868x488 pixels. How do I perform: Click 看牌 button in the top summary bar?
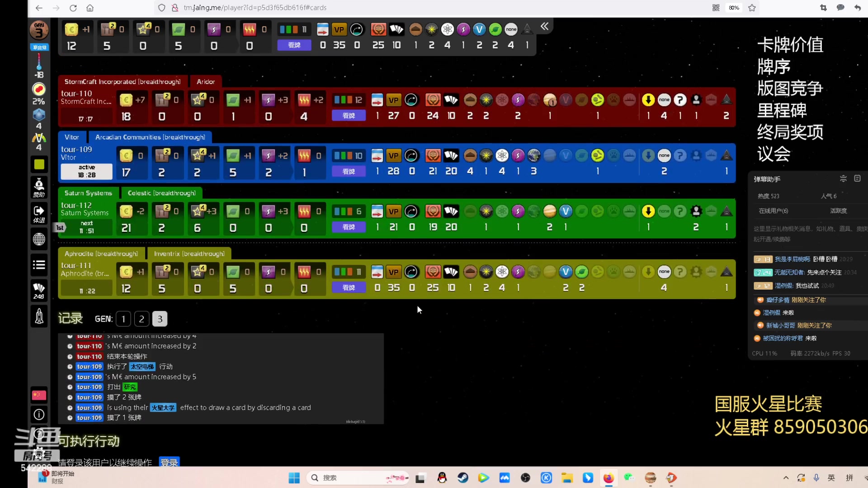tap(294, 45)
